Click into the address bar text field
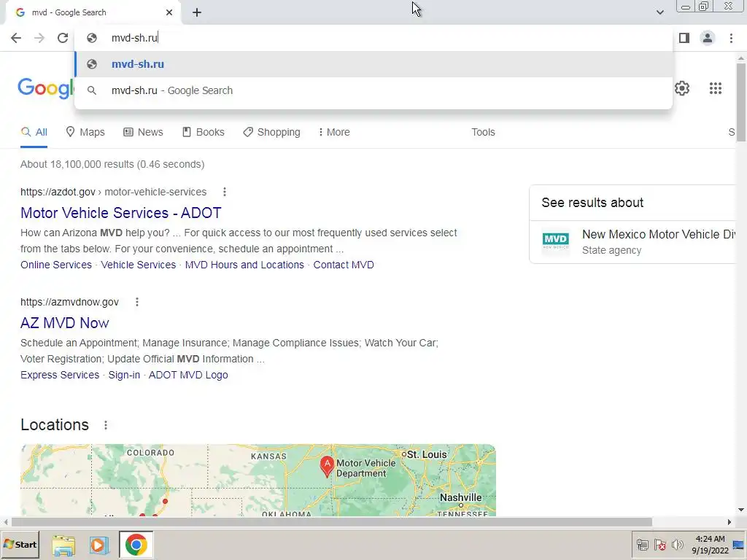747x560 pixels. click(373, 38)
